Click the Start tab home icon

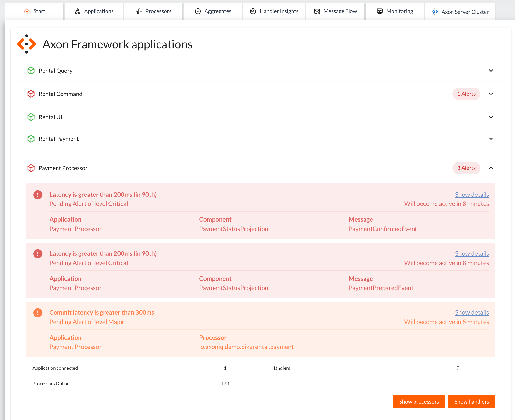pyautogui.click(x=27, y=11)
